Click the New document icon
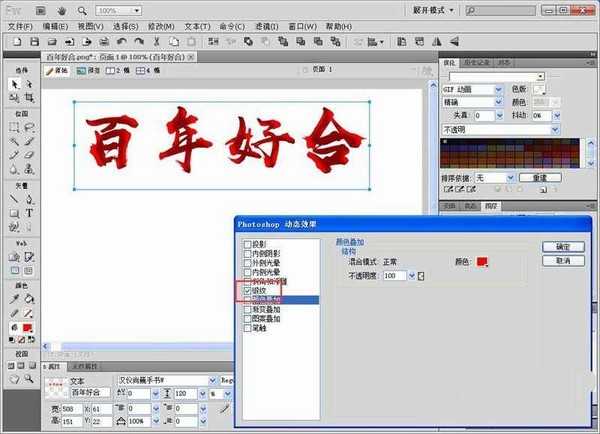 tap(16, 41)
